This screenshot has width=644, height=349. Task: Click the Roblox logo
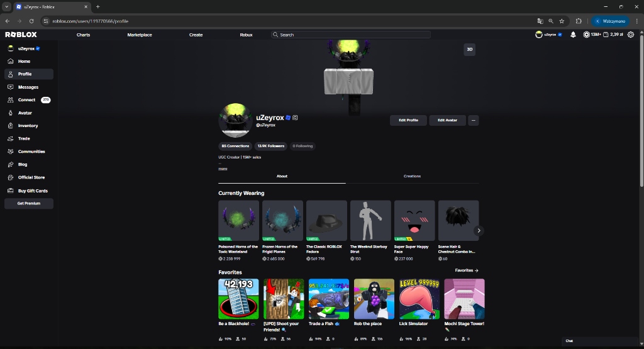[21, 35]
